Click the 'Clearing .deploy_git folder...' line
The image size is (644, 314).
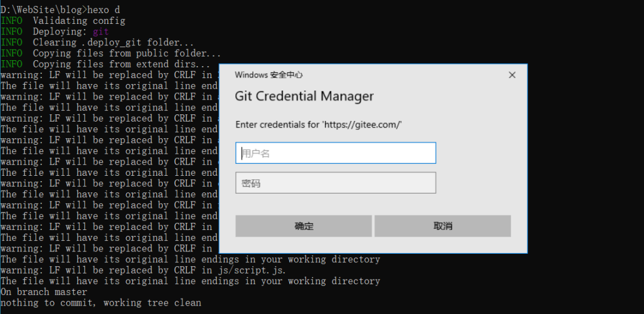113,42
